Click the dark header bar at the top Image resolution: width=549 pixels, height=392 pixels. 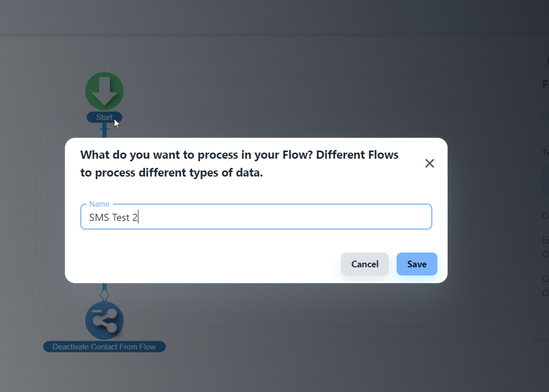(274, 16)
